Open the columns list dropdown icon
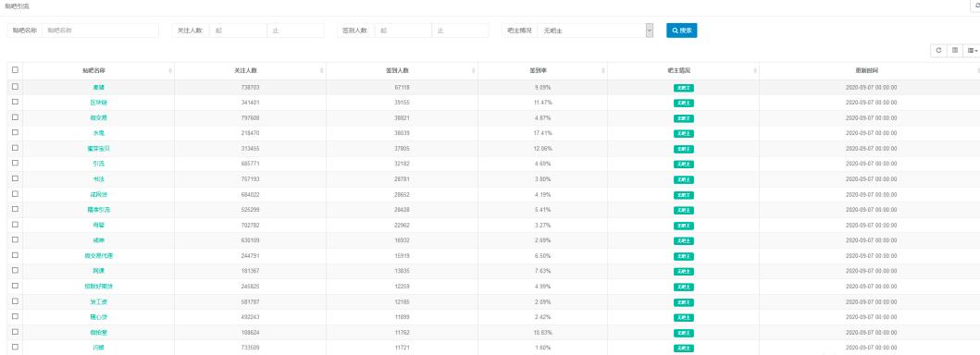The height and width of the screenshot is (355, 980). pos(972,51)
